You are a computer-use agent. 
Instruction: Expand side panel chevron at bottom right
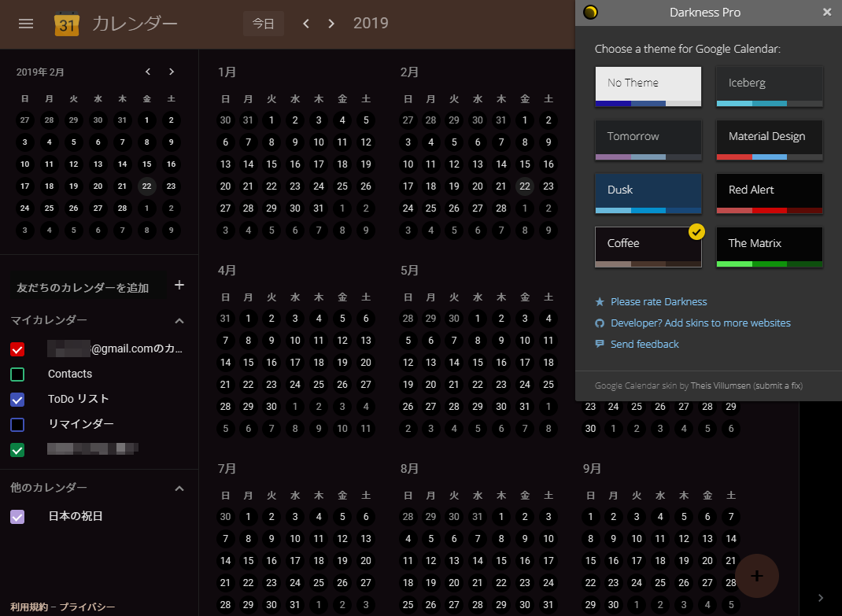pos(821,598)
